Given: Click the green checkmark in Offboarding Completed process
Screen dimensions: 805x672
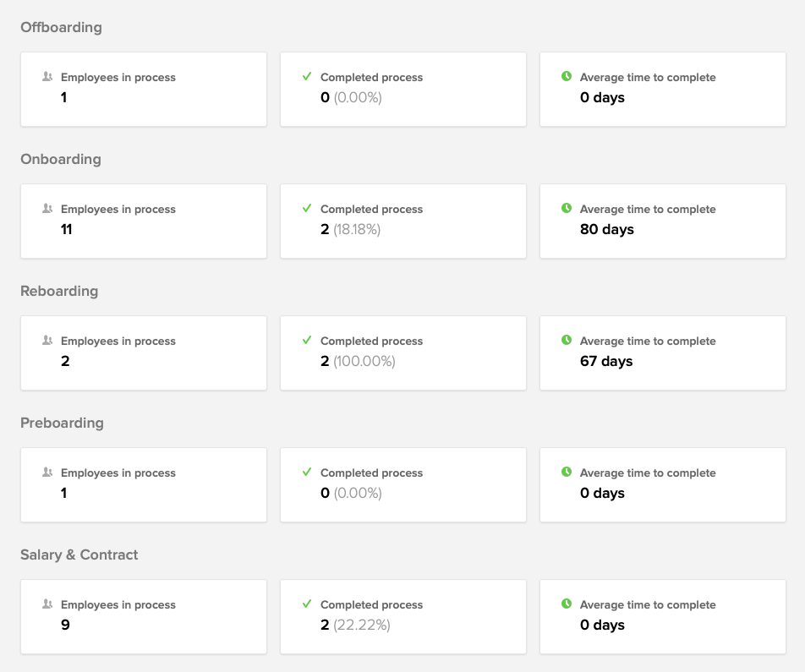Looking at the screenshot, I should point(307,76).
